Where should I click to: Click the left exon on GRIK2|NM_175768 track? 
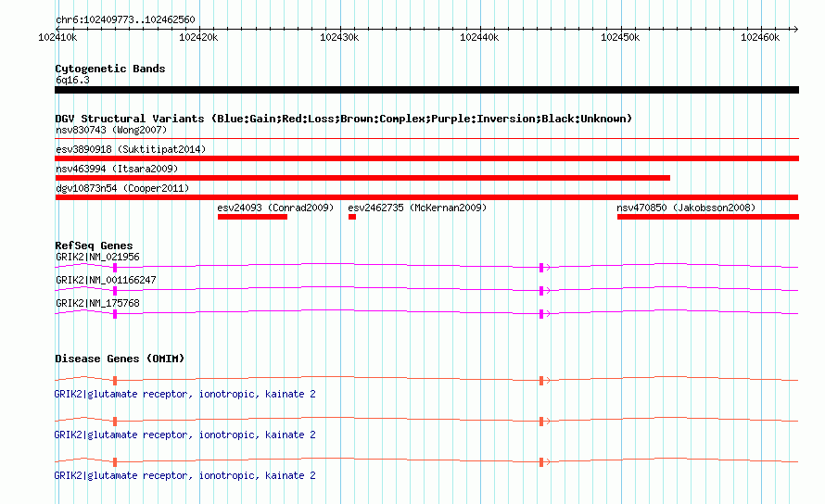tap(115, 314)
